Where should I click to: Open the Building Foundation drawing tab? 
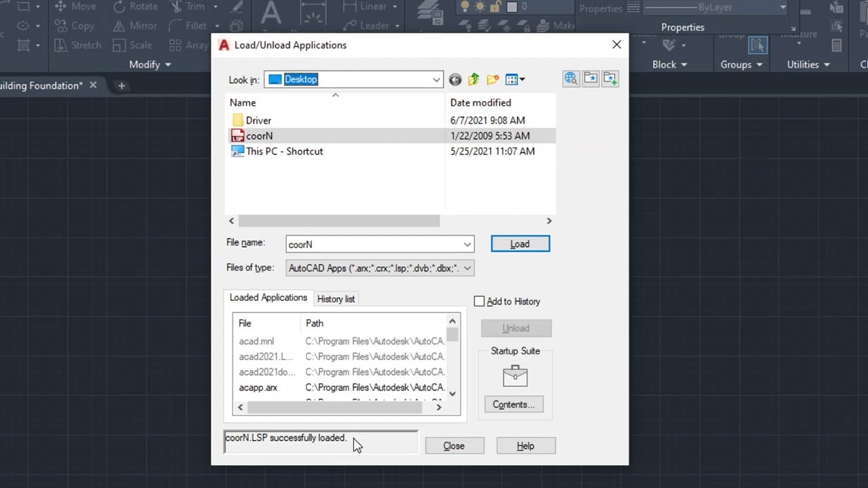pyautogui.click(x=41, y=85)
